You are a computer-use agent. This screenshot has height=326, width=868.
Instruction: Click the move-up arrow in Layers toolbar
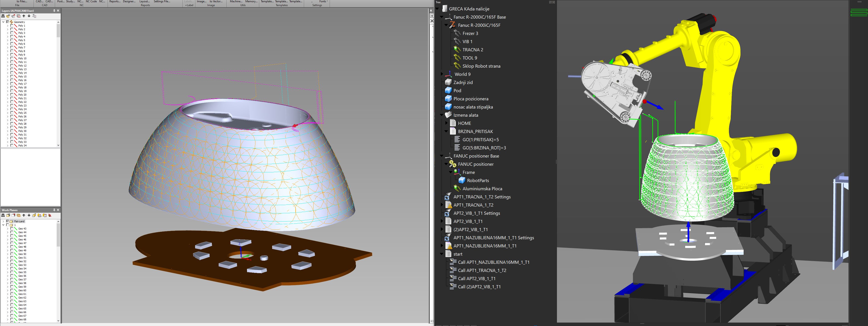coord(24,16)
